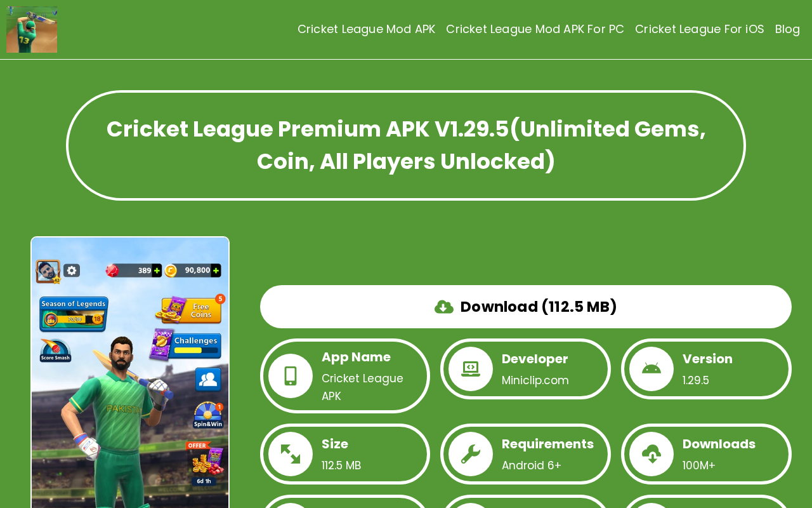
Task: Select the Size 112.5 MB card
Action: pyautogui.click(x=345, y=454)
